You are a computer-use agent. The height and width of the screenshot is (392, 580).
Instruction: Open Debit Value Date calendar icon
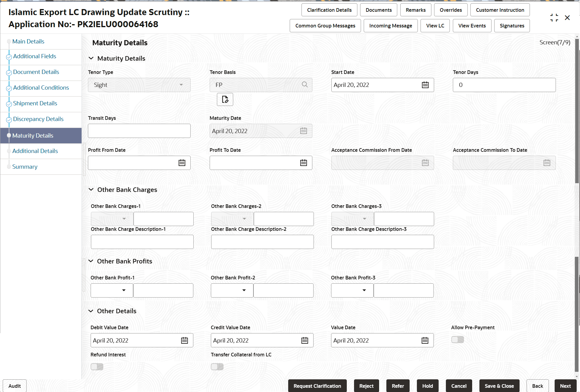tap(184, 340)
